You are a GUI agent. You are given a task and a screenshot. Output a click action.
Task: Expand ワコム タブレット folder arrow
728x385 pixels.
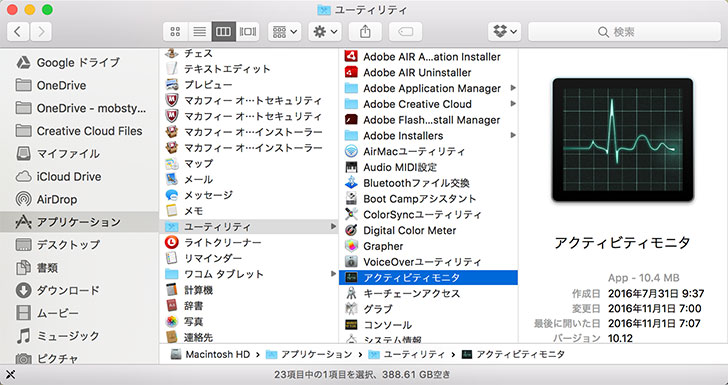click(x=333, y=274)
